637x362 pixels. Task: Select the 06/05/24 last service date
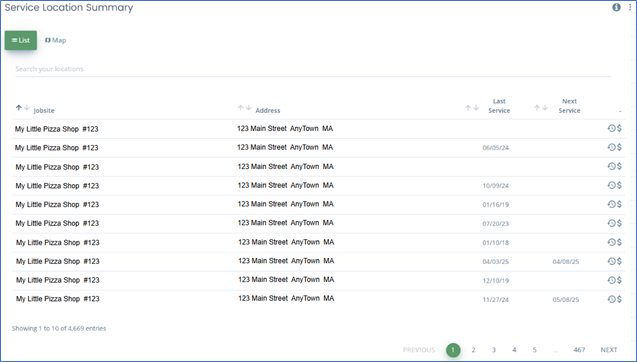coord(496,148)
